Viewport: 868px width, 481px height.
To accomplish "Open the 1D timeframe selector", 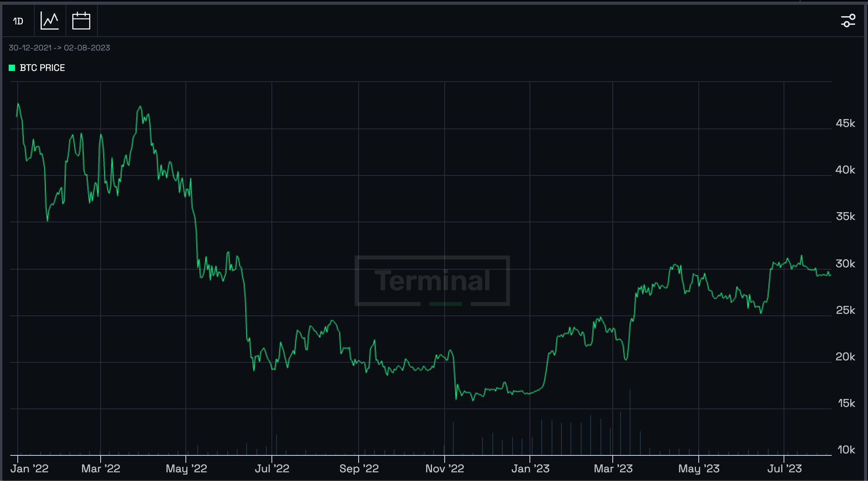I will [18, 21].
